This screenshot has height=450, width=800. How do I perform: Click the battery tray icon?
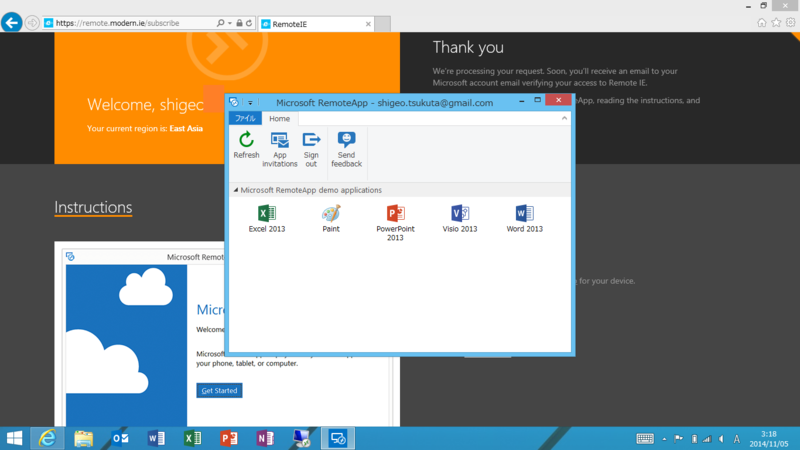pyautogui.click(x=694, y=439)
